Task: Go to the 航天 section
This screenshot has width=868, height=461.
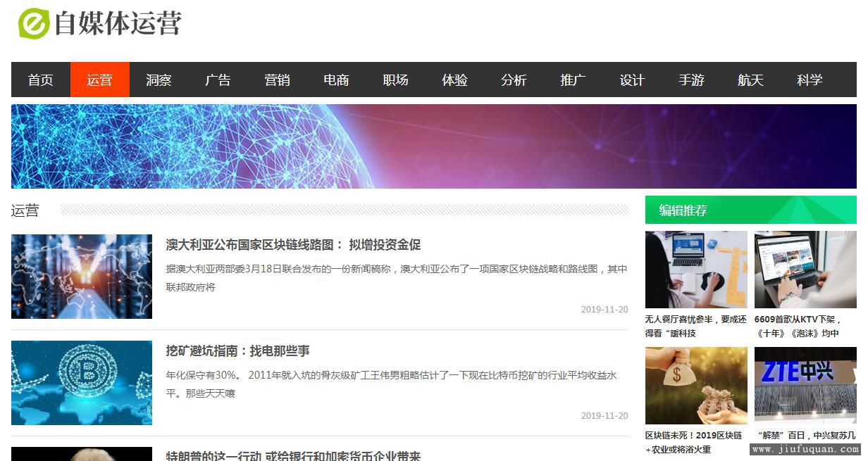Action: (x=751, y=80)
